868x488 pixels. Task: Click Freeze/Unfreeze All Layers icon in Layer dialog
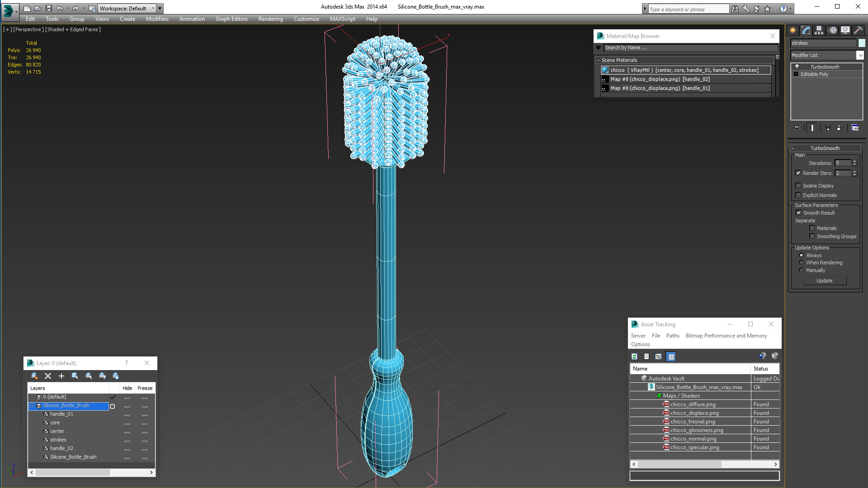[116, 376]
